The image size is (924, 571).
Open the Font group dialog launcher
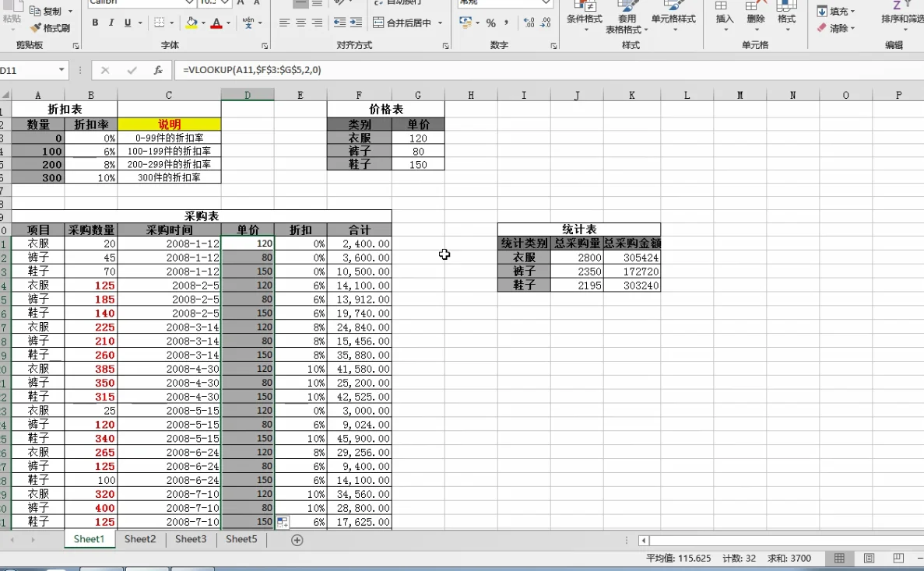click(x=264, y=45)
